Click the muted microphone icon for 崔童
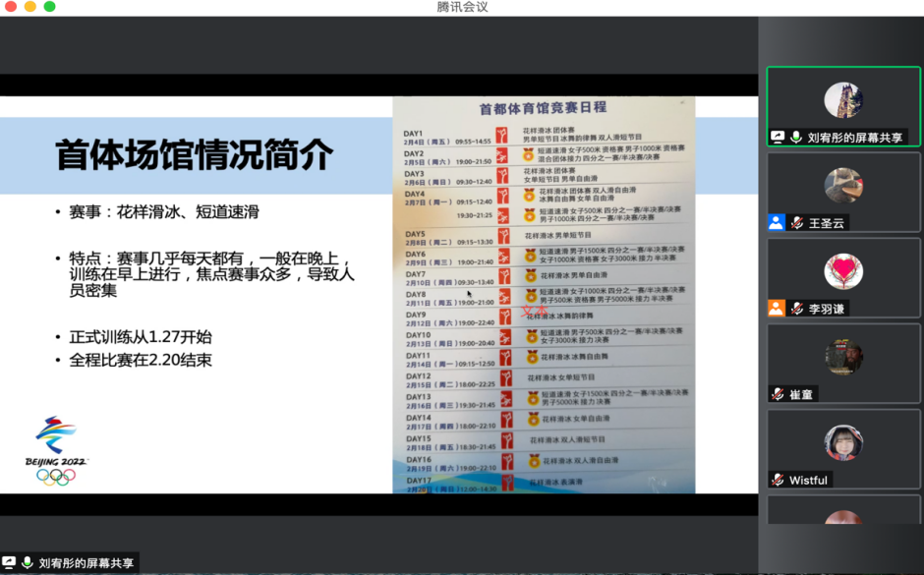924x575 pixels. [778, 394]
